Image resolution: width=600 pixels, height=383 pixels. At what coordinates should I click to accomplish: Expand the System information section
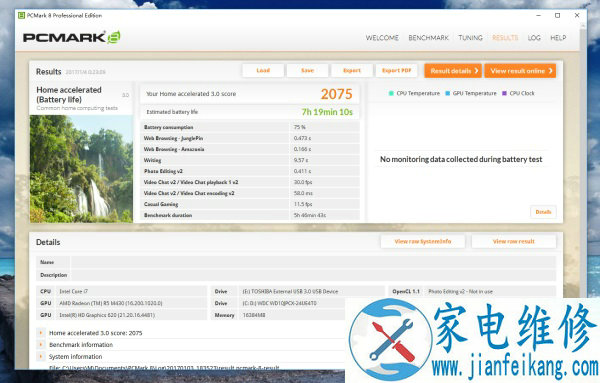pos(41,357)
